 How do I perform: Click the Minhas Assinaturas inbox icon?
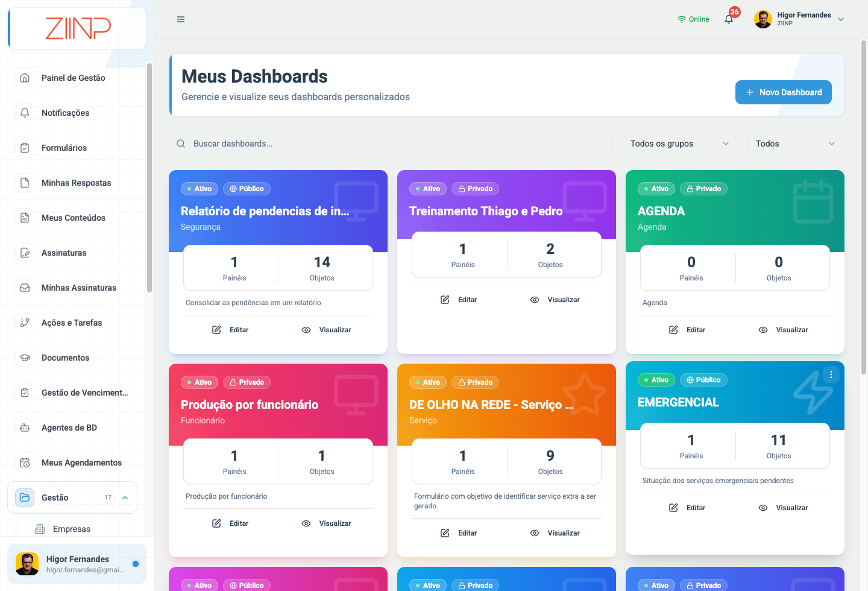(x=25, y=288)
